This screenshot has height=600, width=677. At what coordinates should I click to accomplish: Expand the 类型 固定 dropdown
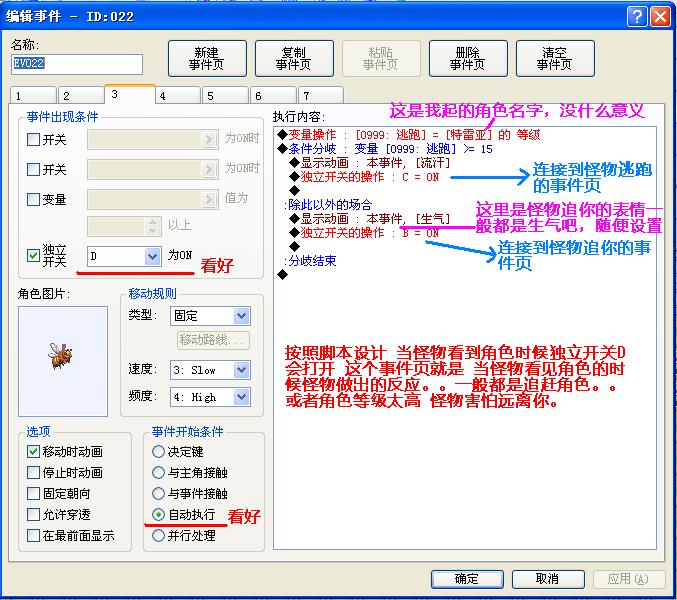[242, 316]
